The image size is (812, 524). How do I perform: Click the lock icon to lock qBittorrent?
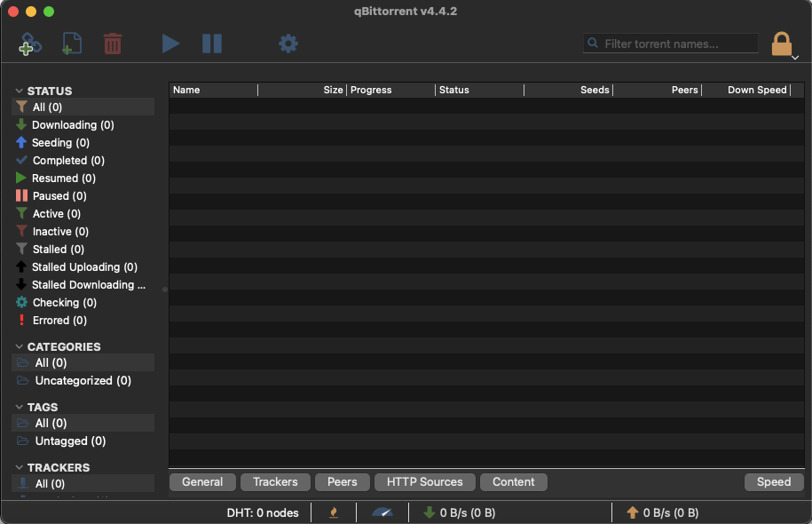(781, 44)
